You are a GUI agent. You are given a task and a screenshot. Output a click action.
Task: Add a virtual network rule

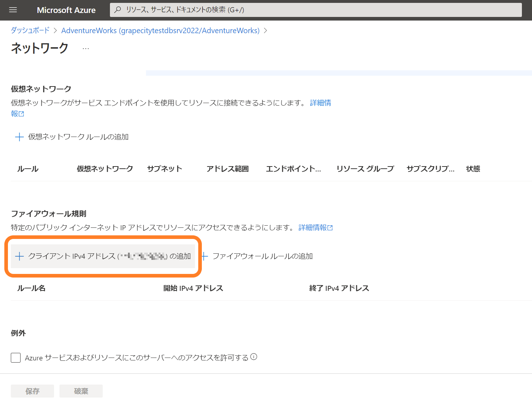click(x=72, y=137)
